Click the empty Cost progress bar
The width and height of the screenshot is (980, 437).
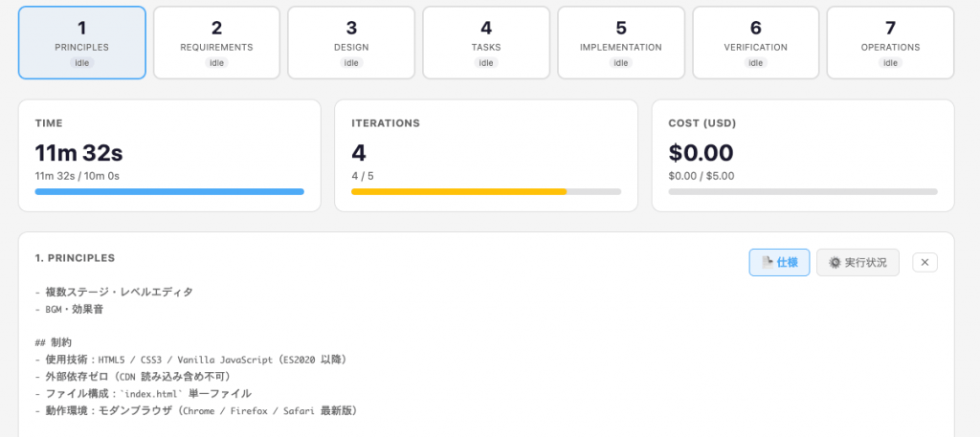(x=802, y=191)
